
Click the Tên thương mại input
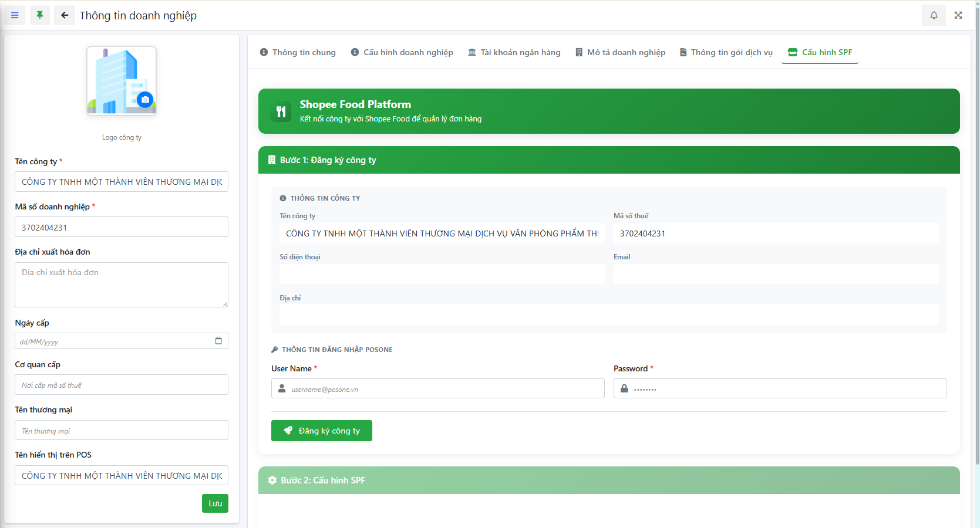click(x=121, y=431)
